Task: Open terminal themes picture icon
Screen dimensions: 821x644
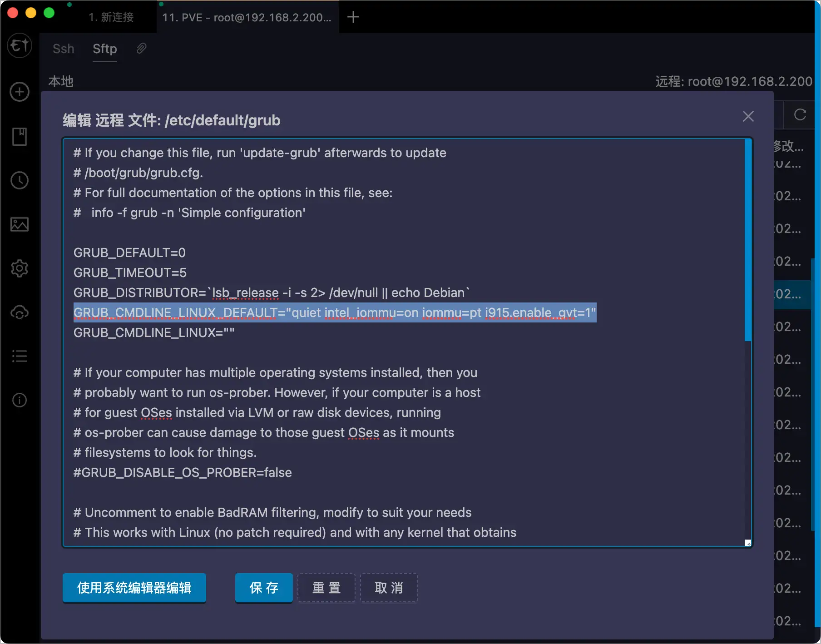Action: (20, 224)
